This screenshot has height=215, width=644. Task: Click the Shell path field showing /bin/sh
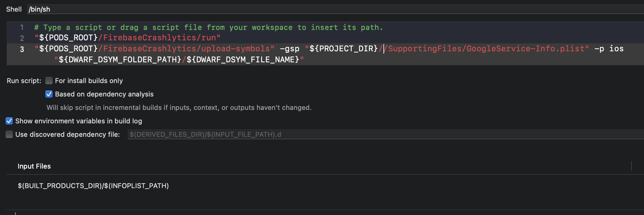[335, 9]
